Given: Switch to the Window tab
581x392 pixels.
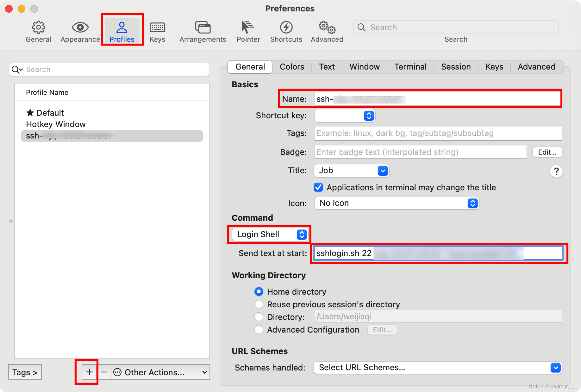Looking at the screenshot, I should tap(365, 67).
